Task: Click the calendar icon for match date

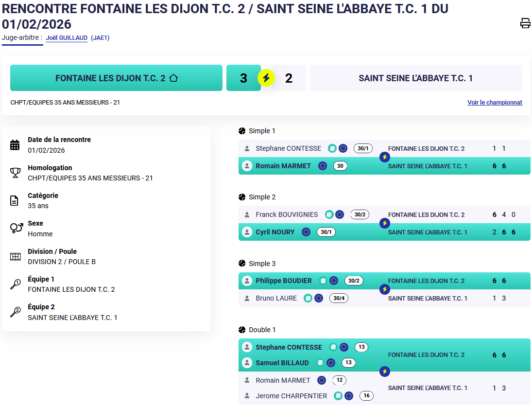Action: click(x=15, y=145)
